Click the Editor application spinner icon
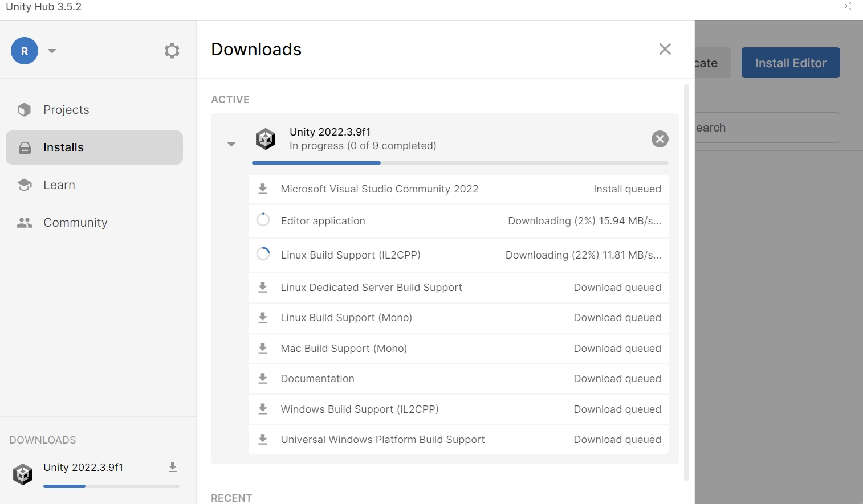 point(263,220)
